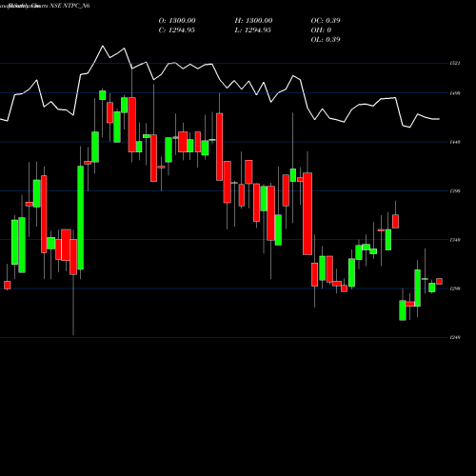This screenshot has width=476, height=476.
Task: Click the 1521 price axis label
Action: (455, 64)
